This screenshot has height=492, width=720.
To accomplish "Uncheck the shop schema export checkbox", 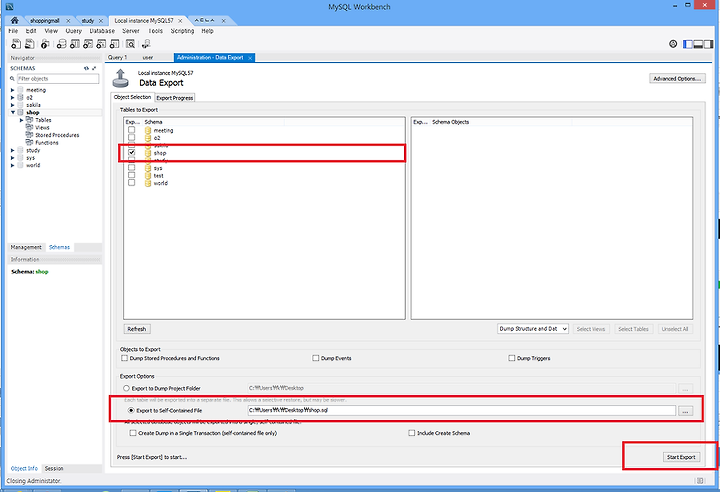I will (x=131, y=153).
